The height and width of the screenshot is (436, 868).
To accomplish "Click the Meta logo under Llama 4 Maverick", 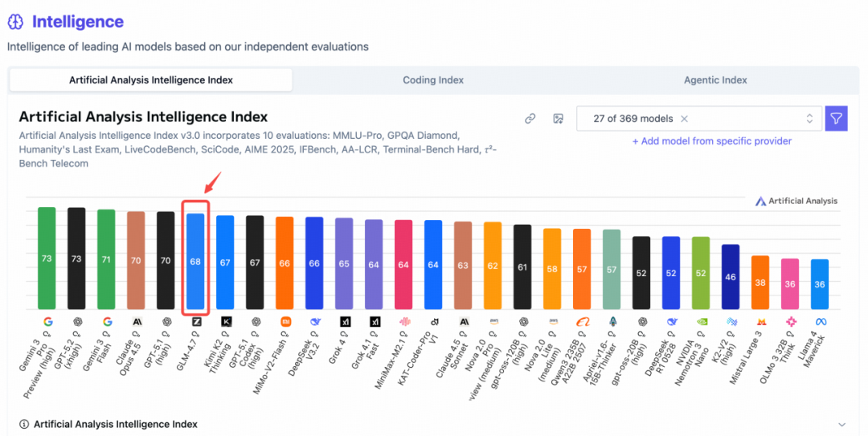I will pos(821,321).
